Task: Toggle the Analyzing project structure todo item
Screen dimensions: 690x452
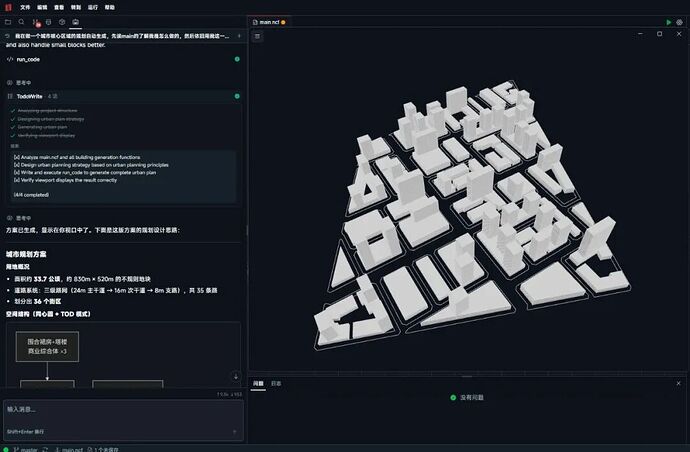Action: coord(44,110)
